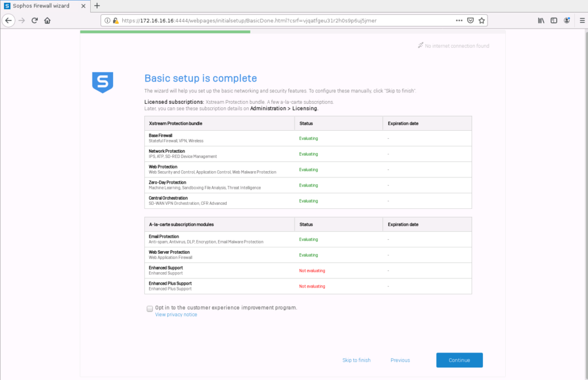Click Not evaluating status for Enhanced Support
Viewport: 588px width, 380px height.
click(x=312, y=270)
